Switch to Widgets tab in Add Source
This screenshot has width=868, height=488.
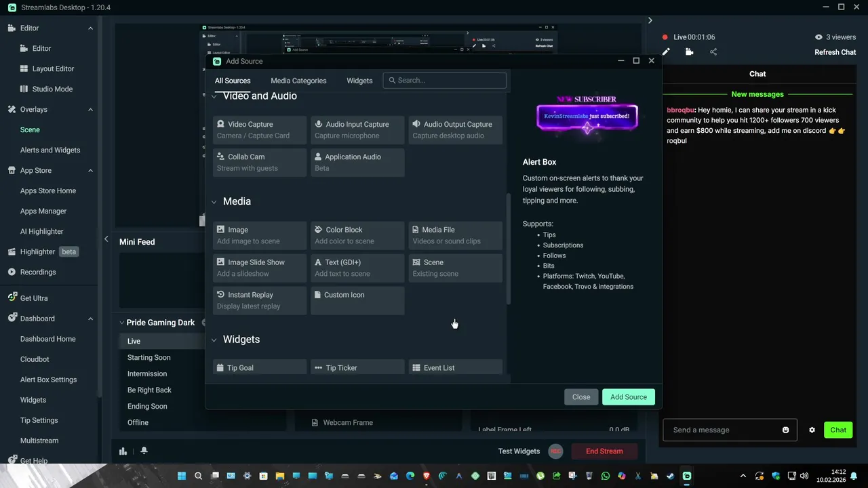[x=359, y=81]
